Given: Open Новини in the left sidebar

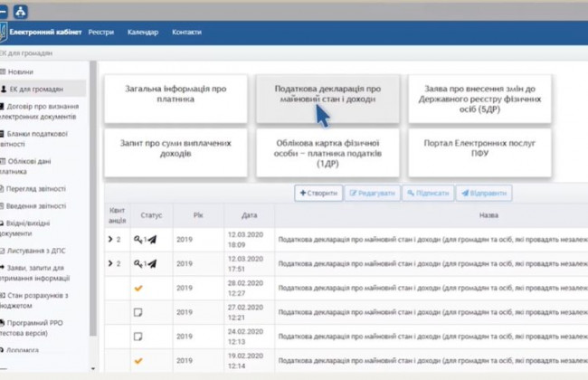Looking at the screenshot, I should [23, 71].
